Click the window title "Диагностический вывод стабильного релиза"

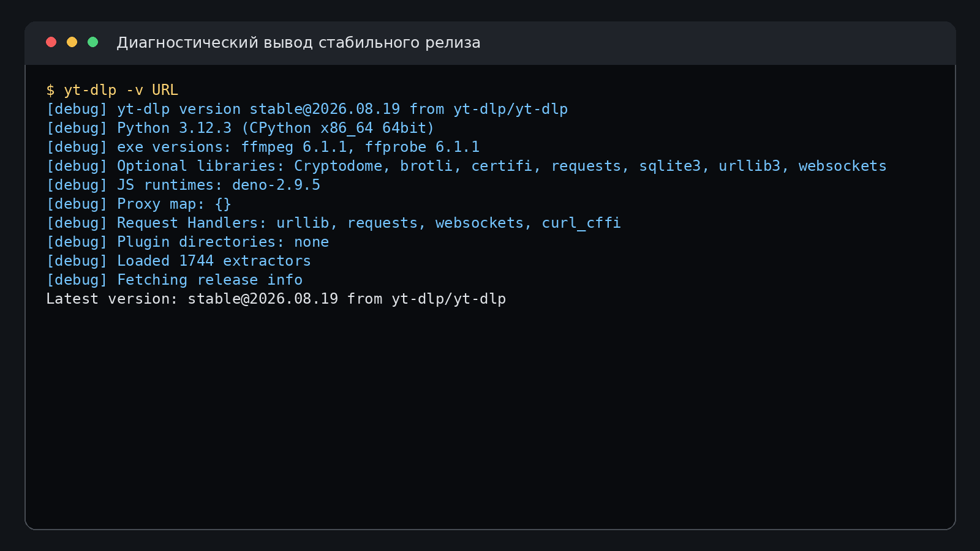tap(298, 42)
